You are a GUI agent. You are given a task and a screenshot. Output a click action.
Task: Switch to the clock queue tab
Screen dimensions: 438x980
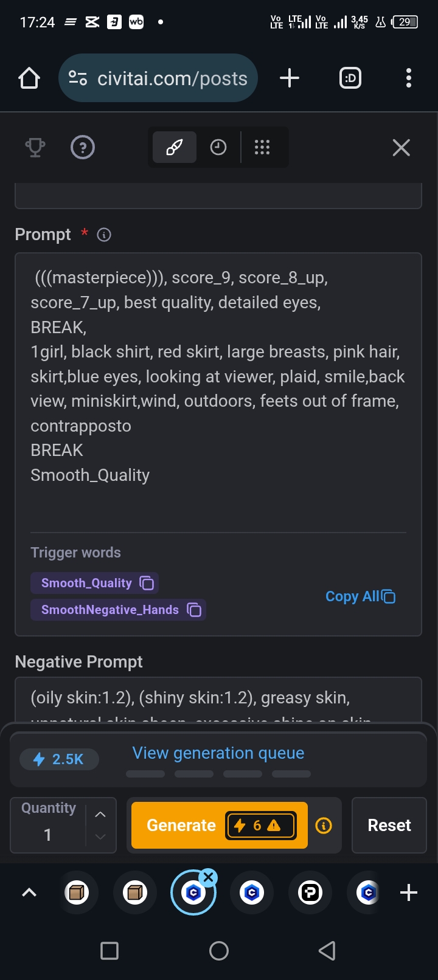pyautogui.click(x=218, y=148)
